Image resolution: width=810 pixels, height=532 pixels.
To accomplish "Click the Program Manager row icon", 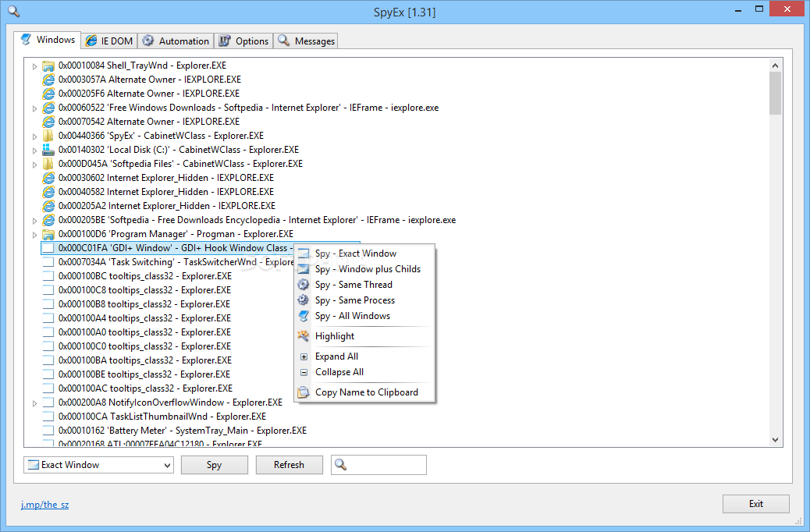I will tap(48, 234).
